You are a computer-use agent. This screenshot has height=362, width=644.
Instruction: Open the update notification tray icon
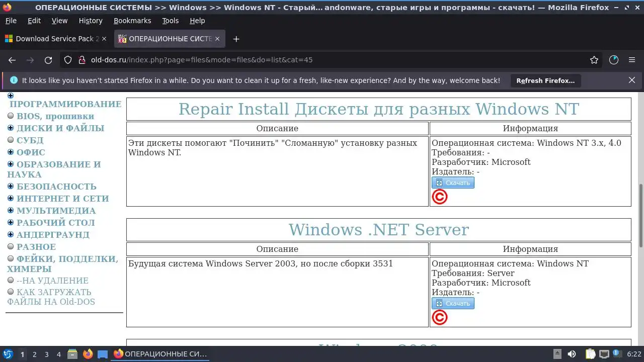tap(617, 354)
